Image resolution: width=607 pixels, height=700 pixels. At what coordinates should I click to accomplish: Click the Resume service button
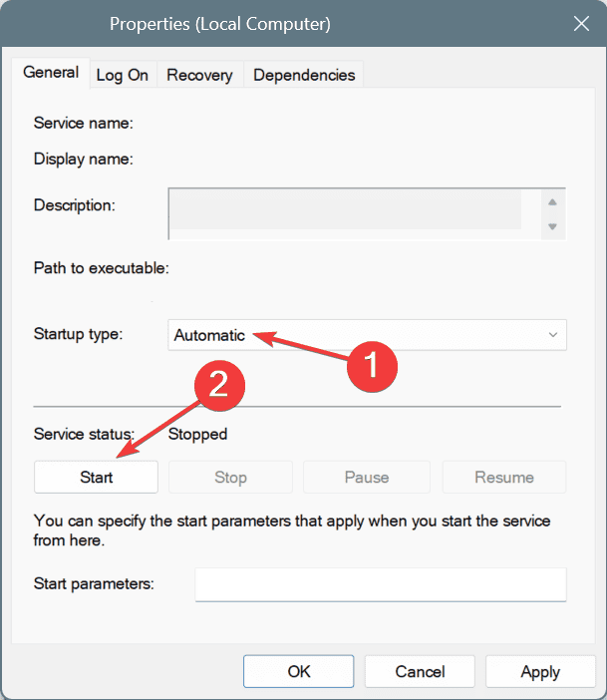click(504, 478)
